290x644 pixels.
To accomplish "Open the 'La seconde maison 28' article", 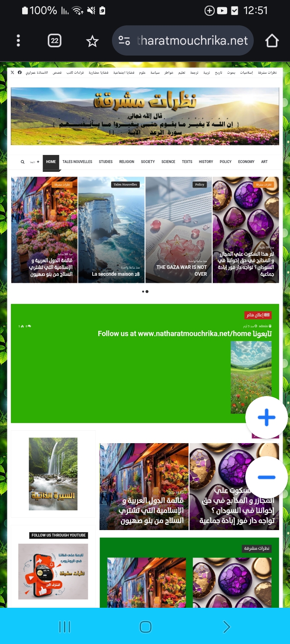I will pyautogui.click(x=116, y=274).
